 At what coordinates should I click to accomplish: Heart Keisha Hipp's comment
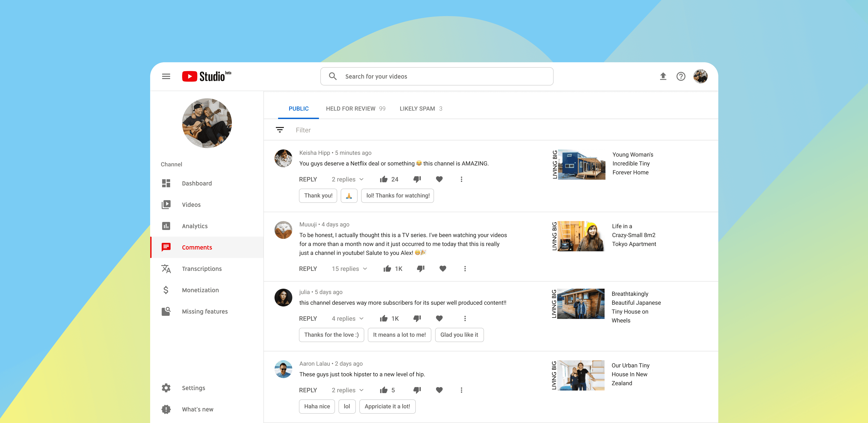tap(439, 179)
